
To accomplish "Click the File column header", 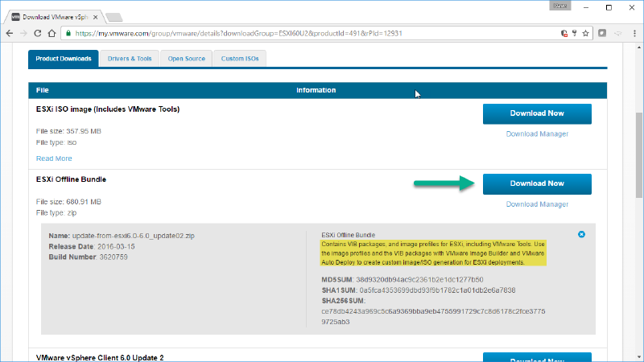I will pyautogui.click(x=43, y=90).
